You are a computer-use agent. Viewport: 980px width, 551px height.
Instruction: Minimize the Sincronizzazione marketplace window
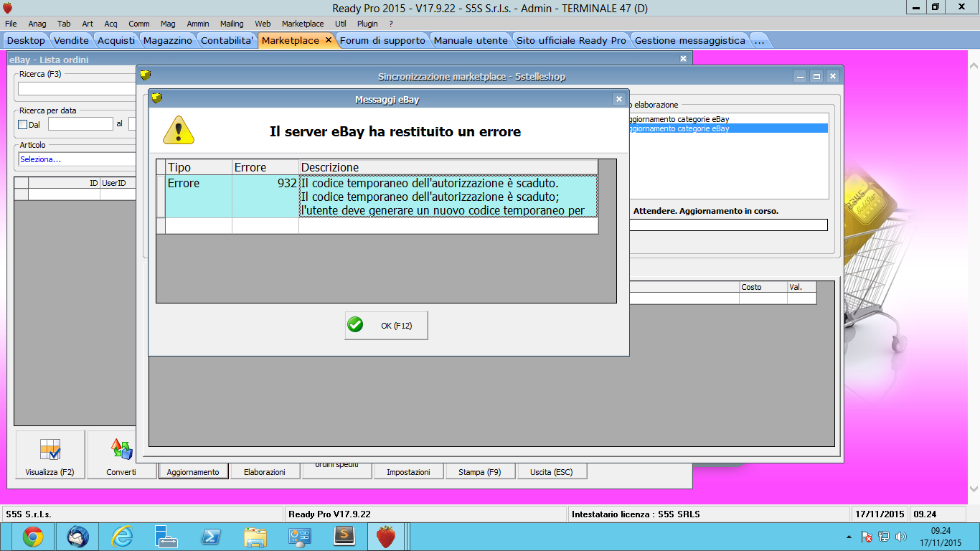(801, 76)
